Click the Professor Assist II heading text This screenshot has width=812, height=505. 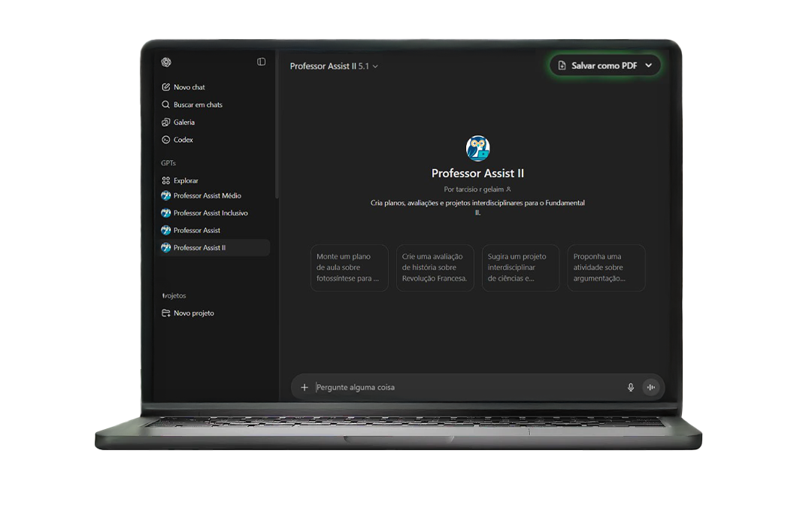(477, 174)
